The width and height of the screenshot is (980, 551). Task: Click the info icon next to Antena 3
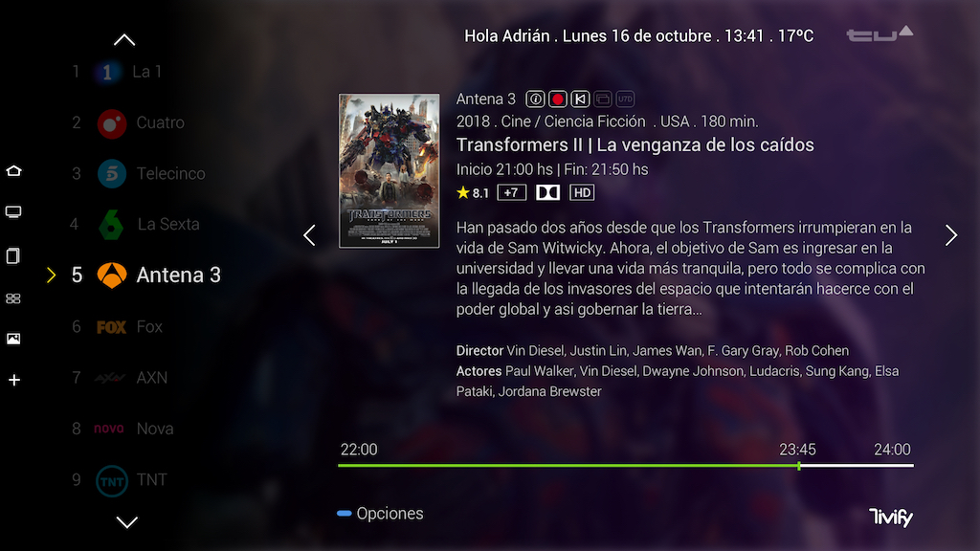pos(535,99)
